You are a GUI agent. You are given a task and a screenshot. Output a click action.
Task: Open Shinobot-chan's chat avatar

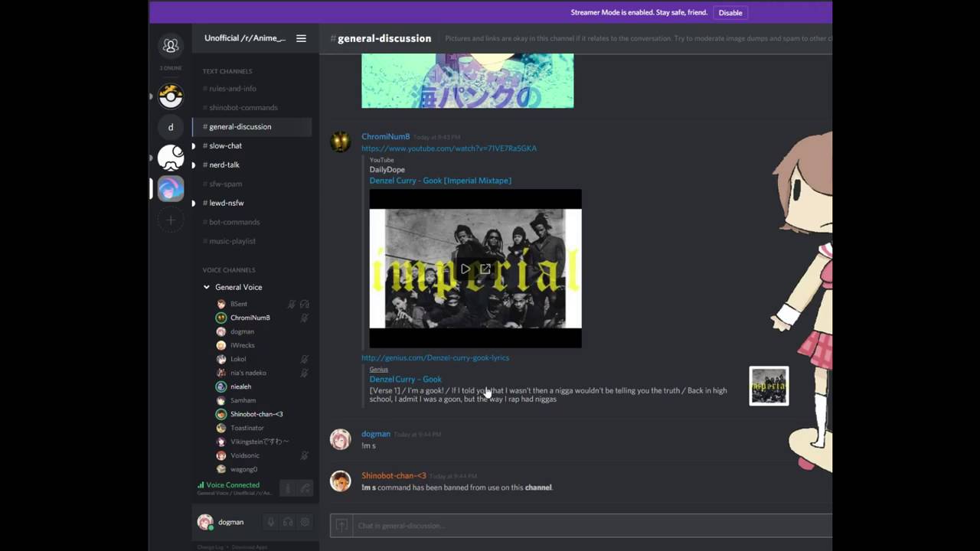(x=340, y=481)
